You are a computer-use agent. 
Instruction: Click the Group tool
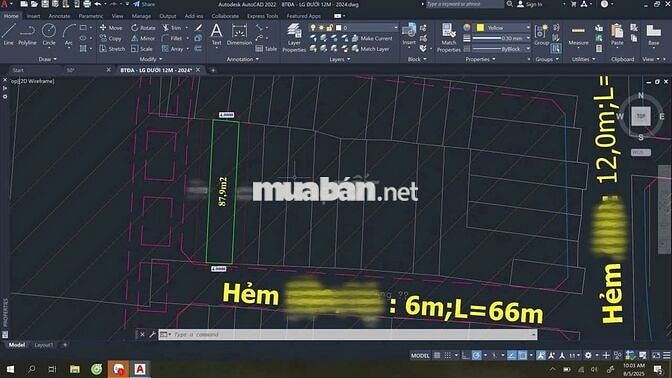pyautogui.click(x=541, y=34)
